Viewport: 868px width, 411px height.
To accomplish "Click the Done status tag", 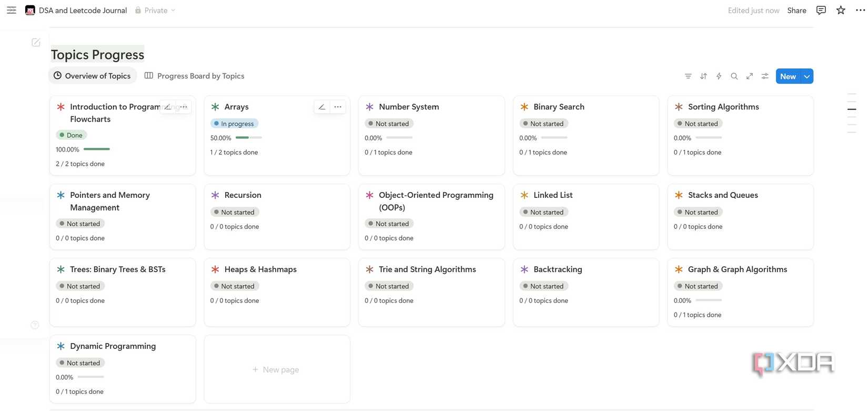I will pos(71,135).
